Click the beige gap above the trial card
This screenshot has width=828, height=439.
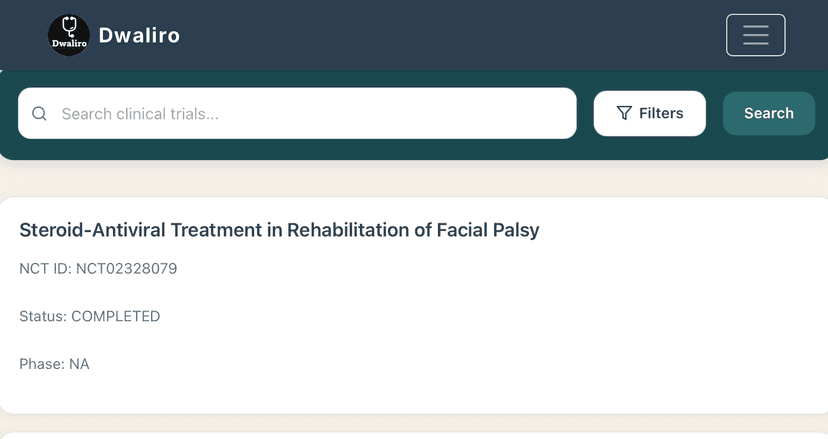click(414, 180)
